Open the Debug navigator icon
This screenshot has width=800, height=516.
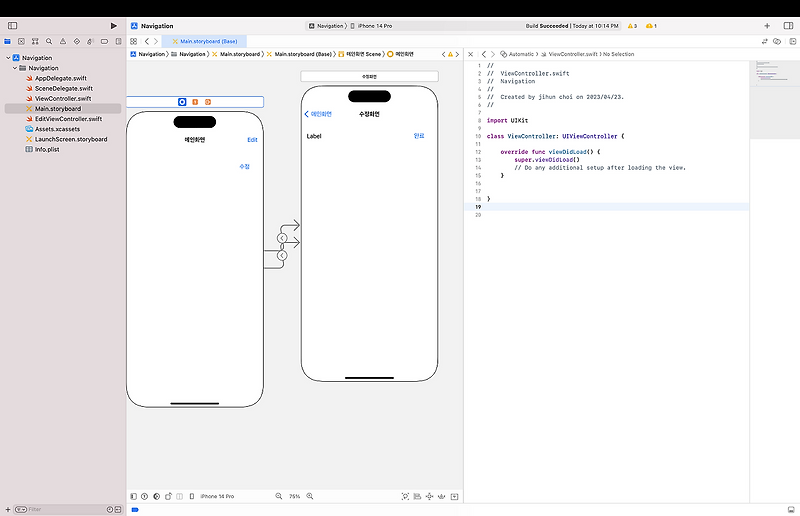tap(90, 41)
